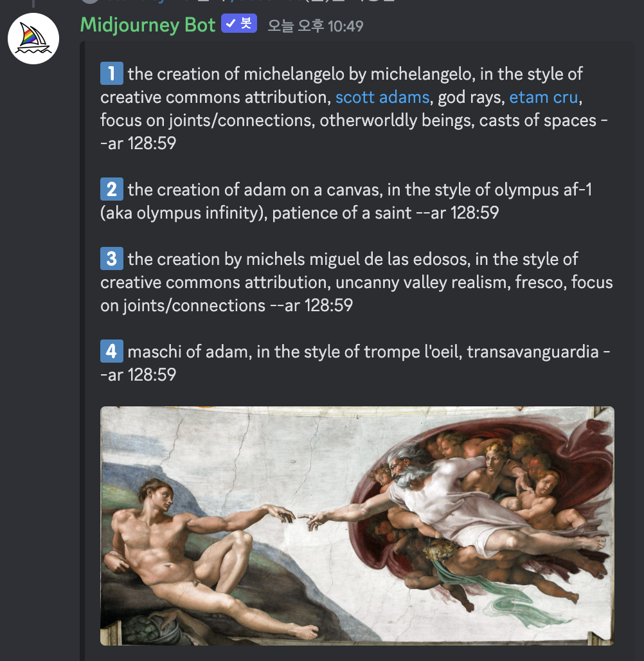This screenshot has width=644, height=661.
Task: Open the 'etam cru' link
Action: [543, 97]
